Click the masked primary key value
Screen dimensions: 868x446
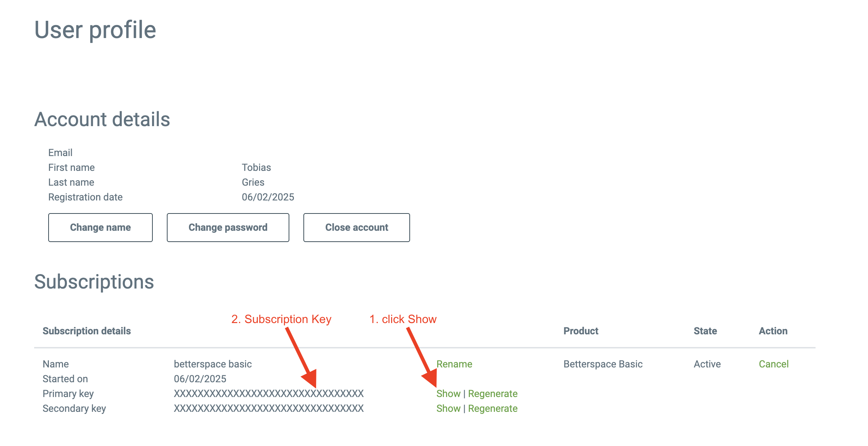[x=269, y=394]
